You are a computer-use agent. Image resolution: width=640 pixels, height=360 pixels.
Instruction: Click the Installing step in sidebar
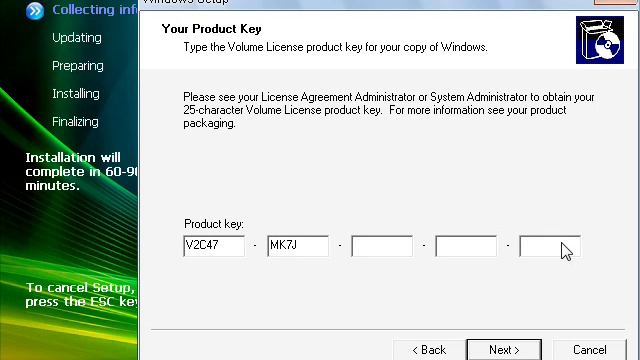(76, 94)
